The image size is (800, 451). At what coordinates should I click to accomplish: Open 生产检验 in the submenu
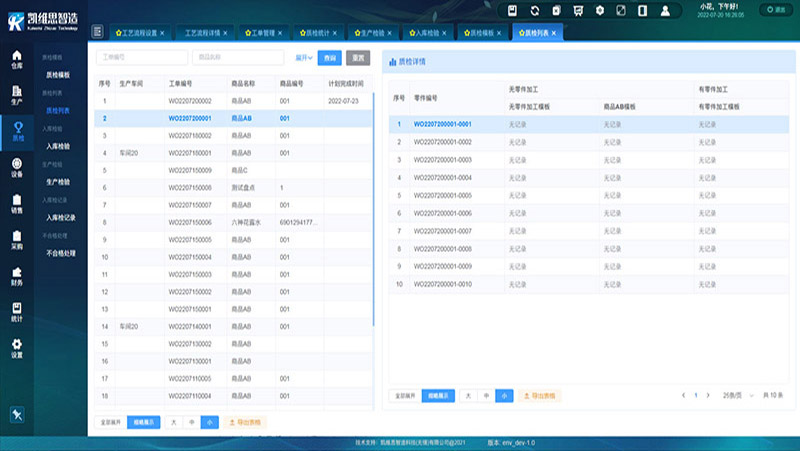[x=58, y=182]
